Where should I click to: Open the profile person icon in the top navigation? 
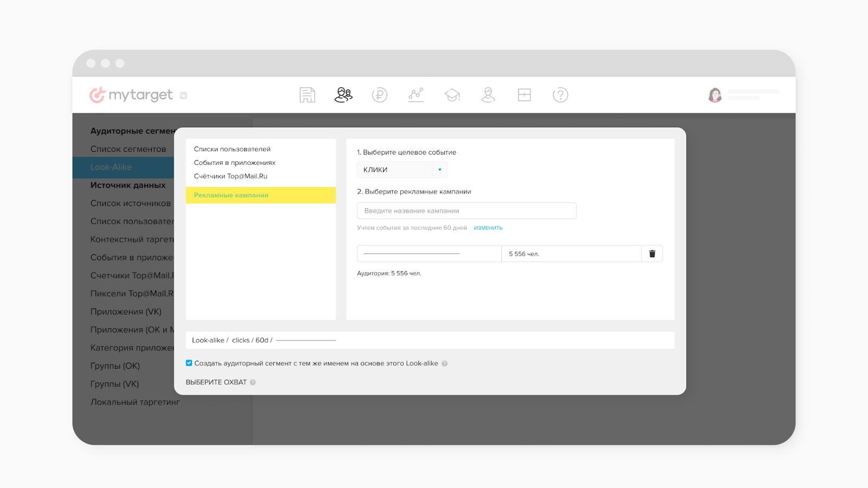click(488, 95)
